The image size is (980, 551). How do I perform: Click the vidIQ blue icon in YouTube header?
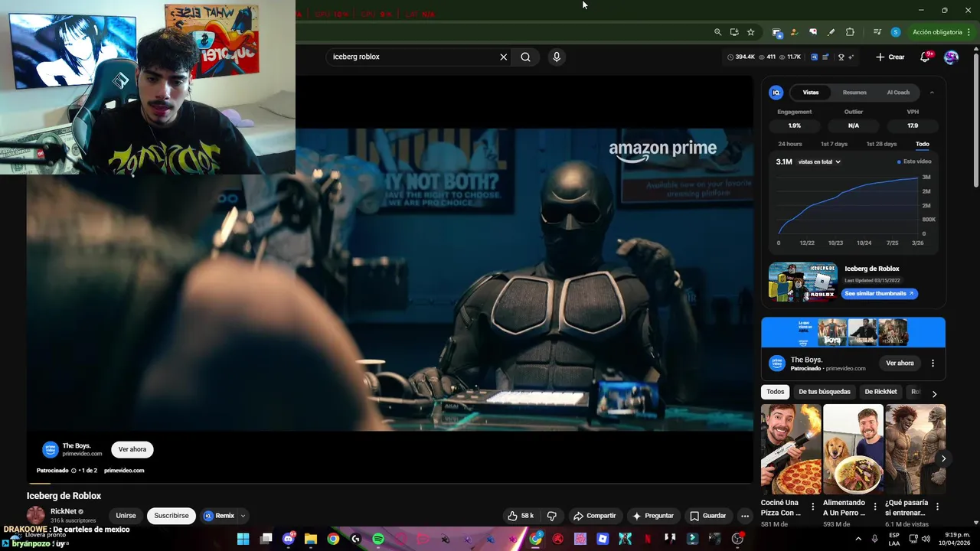pyautogui.click(x=814, y=57)
